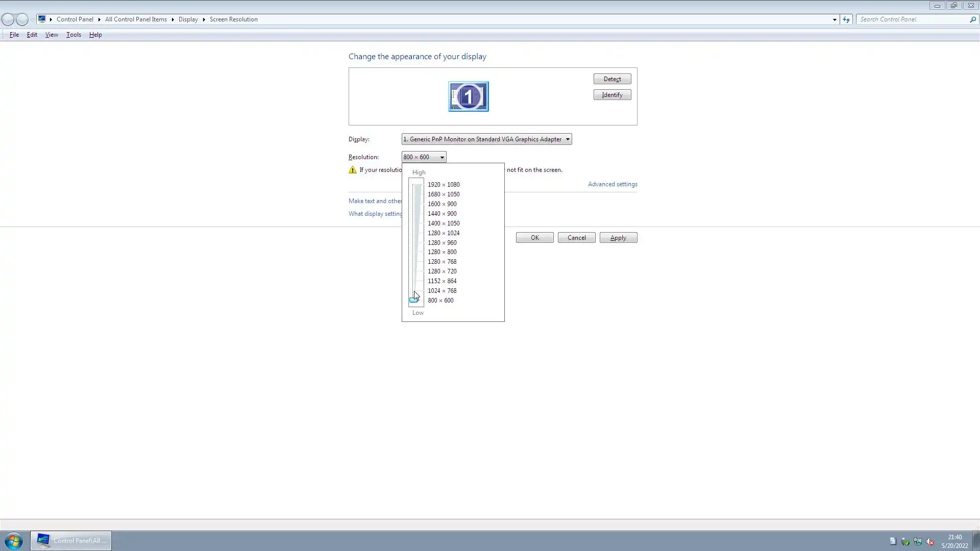Click the Windows Start orb
The image size is (980, 551).
click(14, 541)
